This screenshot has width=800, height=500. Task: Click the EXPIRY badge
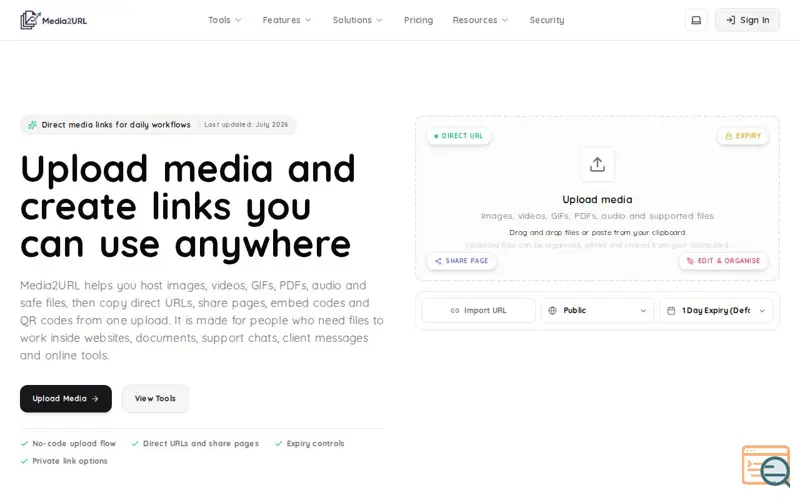[743, 136]
